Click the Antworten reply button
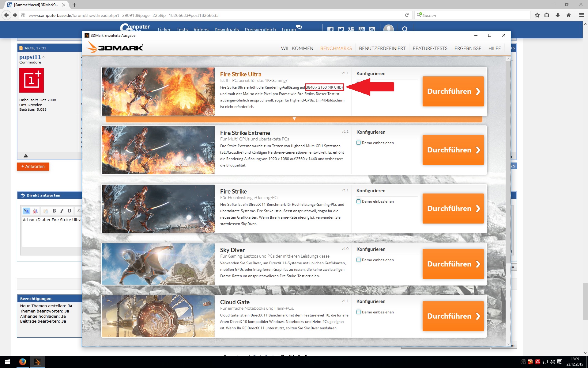This screenshot has height=368, width=588. tap(33, 167)
